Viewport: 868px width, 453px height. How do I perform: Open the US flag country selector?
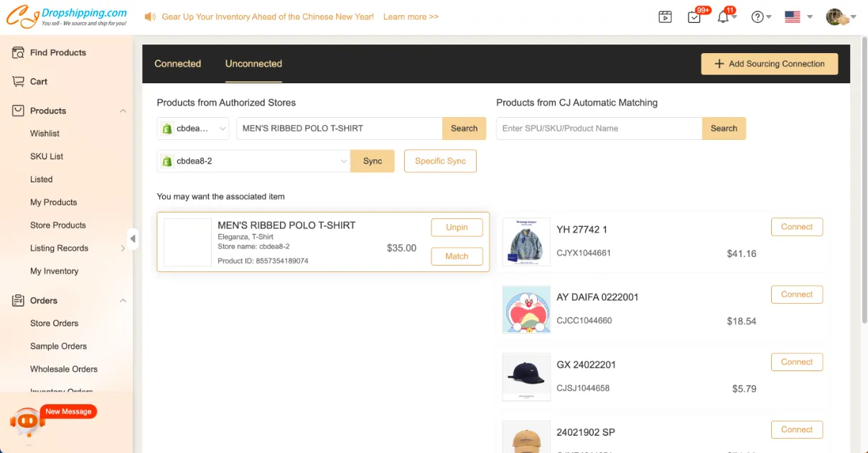tap(793, 17)
